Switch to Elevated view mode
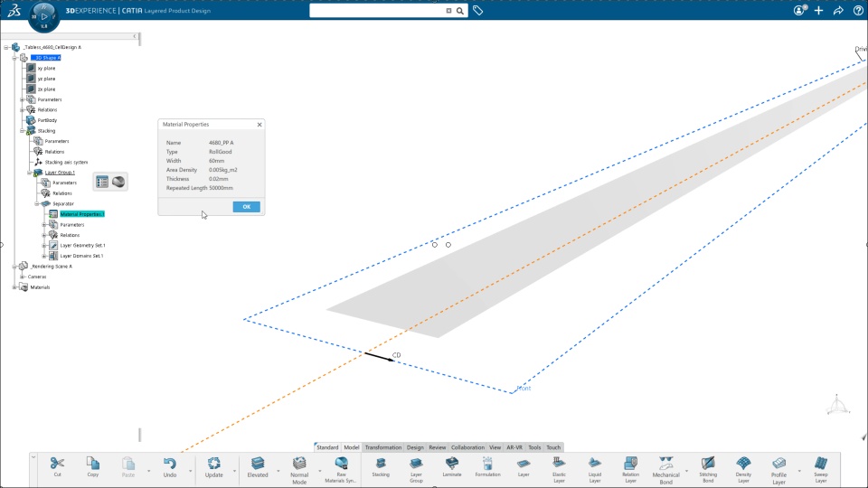Viewport: 868px width, 488px height. point(258,467)
